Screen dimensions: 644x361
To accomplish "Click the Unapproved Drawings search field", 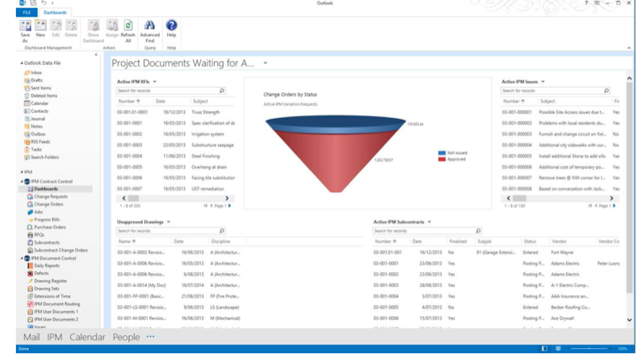I will click(168, 230).
